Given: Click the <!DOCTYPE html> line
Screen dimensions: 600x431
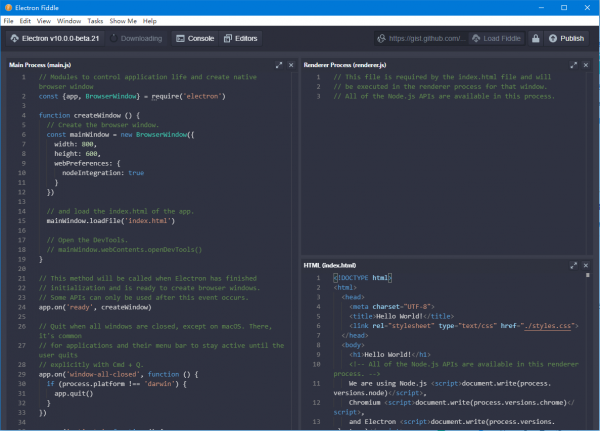Looking at the screenshot, I should click(x=362, y=278).
